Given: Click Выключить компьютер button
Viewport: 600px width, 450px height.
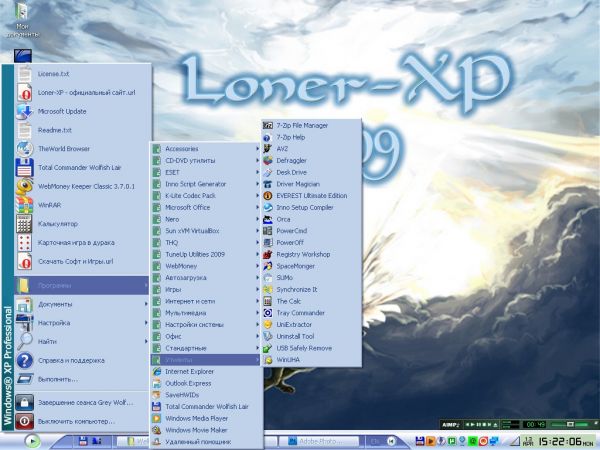Looking at the screenshot, I should 79,420.
